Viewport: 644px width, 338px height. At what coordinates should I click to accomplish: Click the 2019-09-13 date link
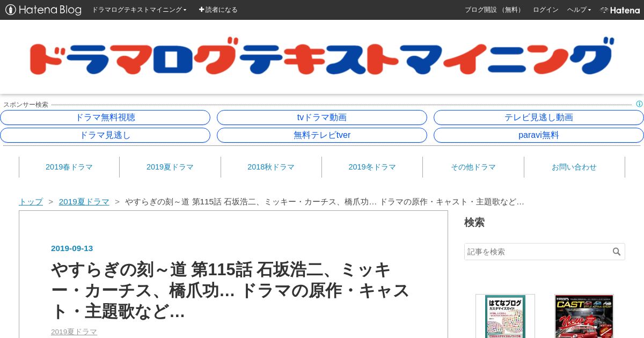72,248
